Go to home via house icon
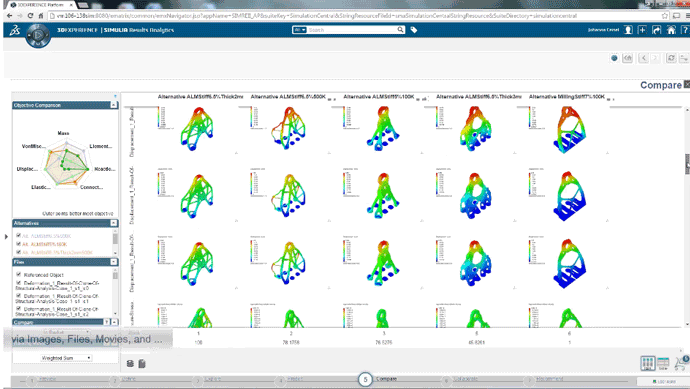Screen dimensions: 690x389 tap(671, 30)
